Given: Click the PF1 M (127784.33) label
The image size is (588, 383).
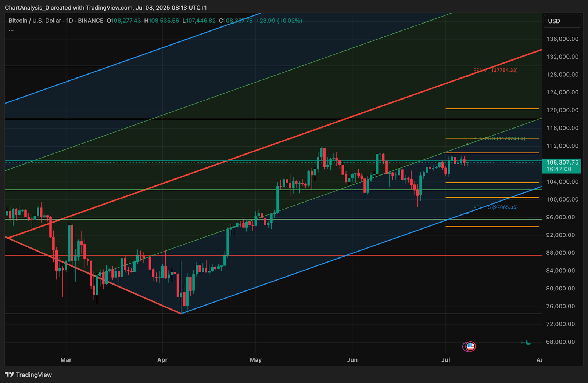Looking at the screenshot, I should coord(495,70).
